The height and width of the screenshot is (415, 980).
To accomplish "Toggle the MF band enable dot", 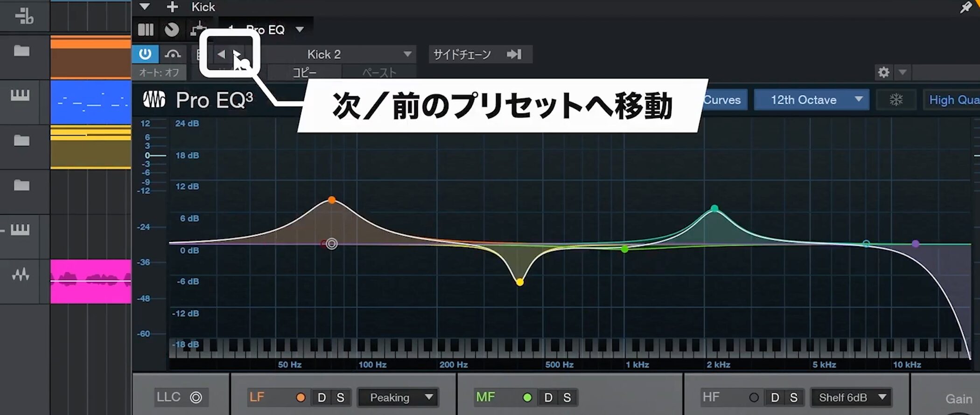I will pos(527,397).
